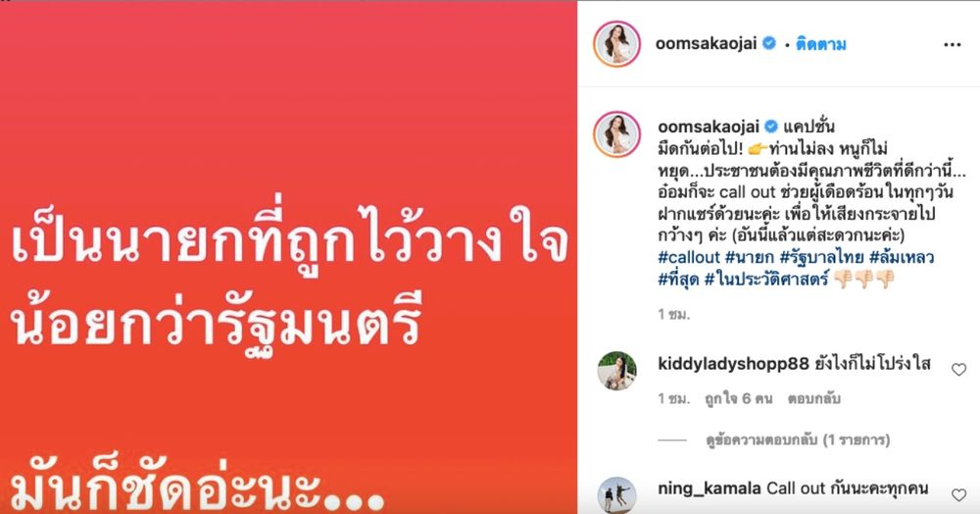Viewport: 980px width, 514px height.
Task: Open the three-dots more options menu
Action: [x=952, y=45]
